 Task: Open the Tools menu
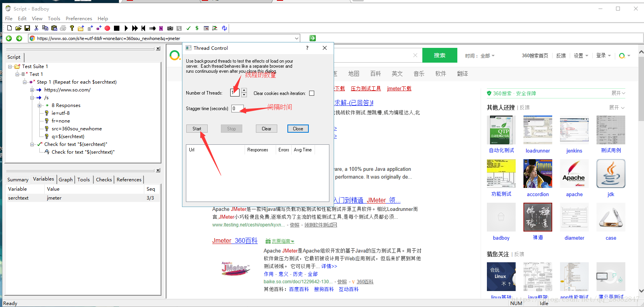click(x=54, y=18)
